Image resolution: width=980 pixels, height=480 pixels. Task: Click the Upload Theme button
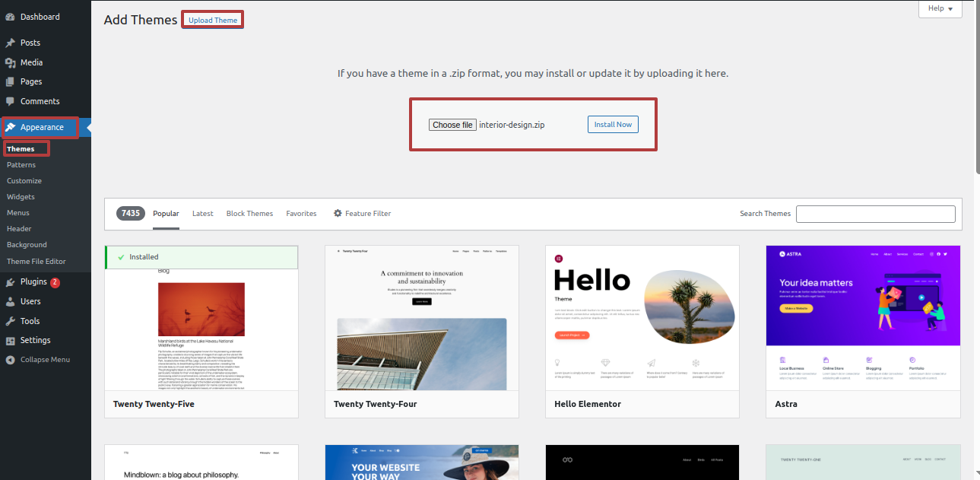(x=213, y=20)
